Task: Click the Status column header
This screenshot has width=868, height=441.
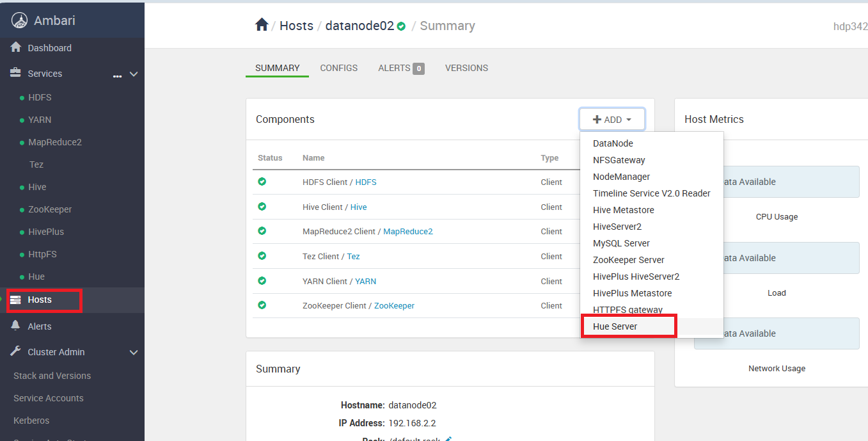Action: [x=270, y=158]
